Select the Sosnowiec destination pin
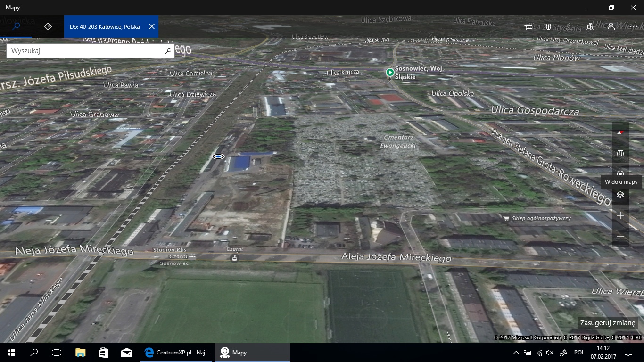The image size is (644, 362). tap(390, 73)
